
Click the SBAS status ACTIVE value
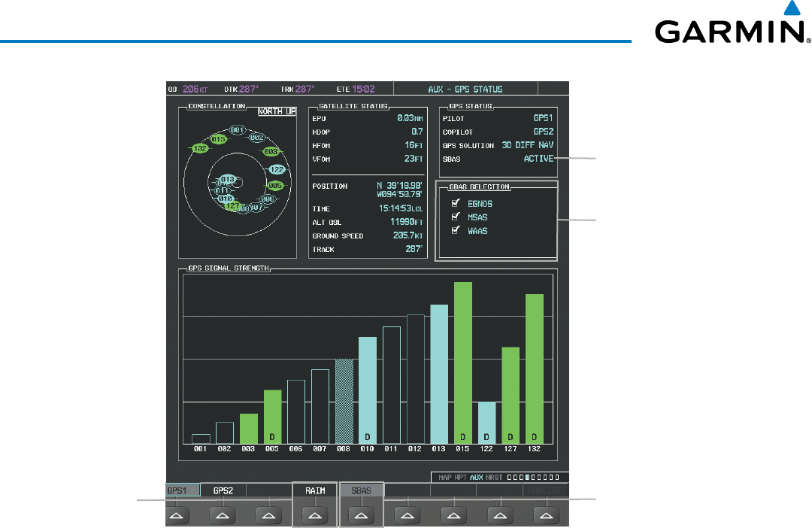[538, 159]
